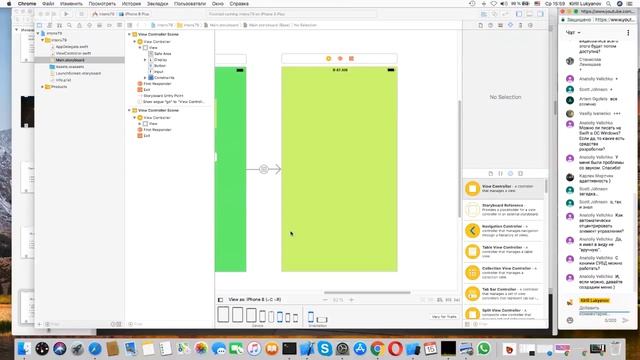
Task: Select portrait orientation
Action: point(311,317)
